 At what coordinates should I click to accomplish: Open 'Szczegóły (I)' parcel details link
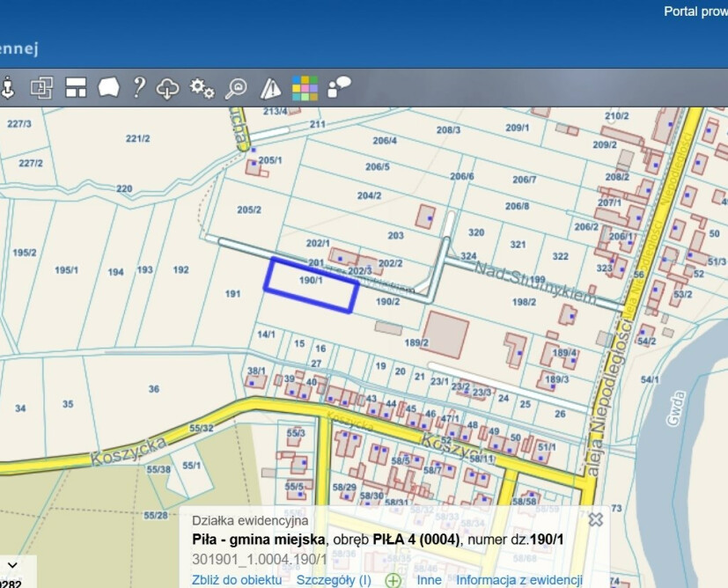(334, 580)
